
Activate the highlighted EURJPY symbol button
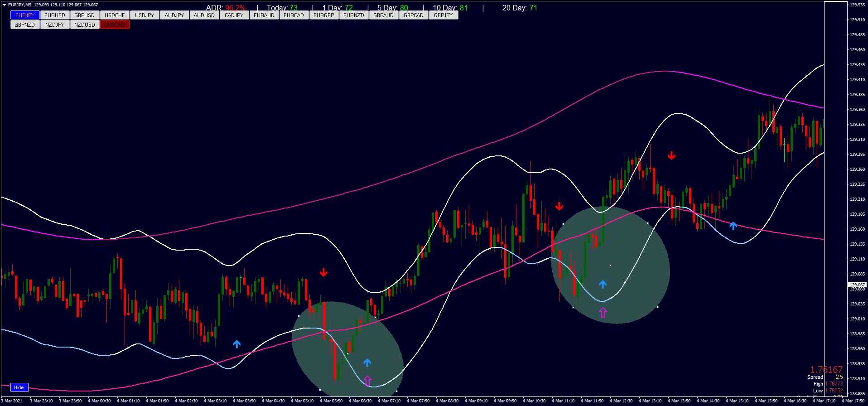pyautogui.click(x=25, y=15)
